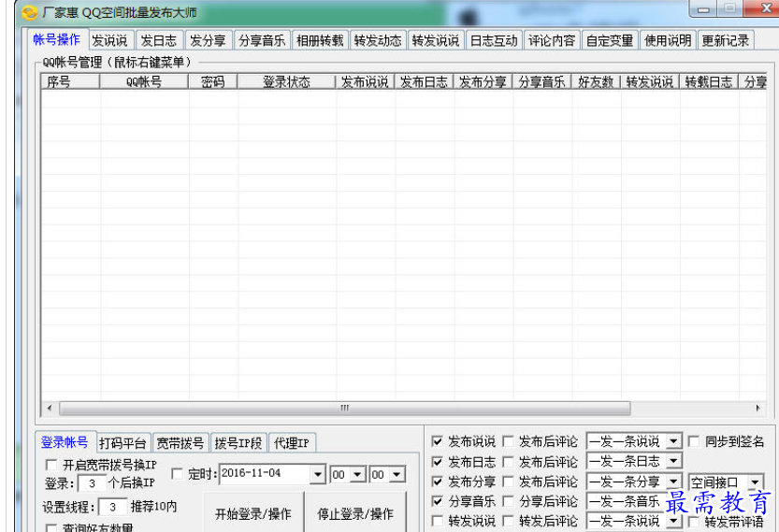Click the 开始登录/操作 button
The image size is (779, 532).
(x=253, y=513)
